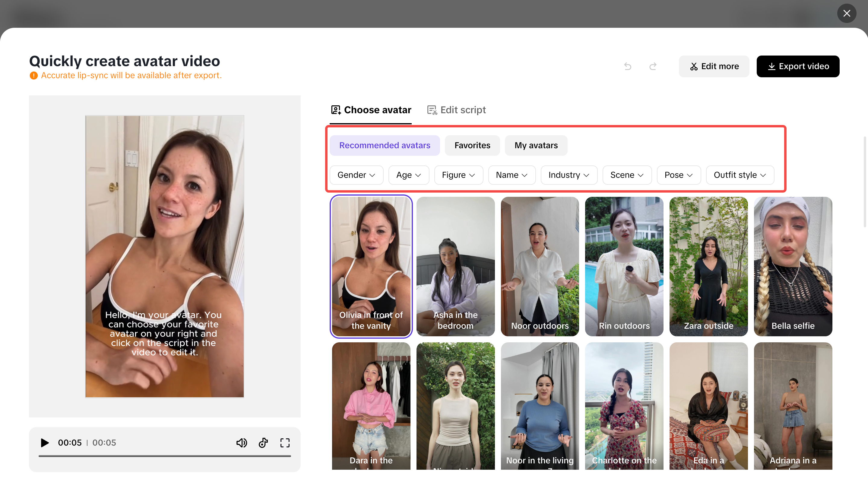Image resolution: width=868 pixels, height=483 pixels.
Task: Click the redo arrow icon
Action: pos(653,66)
